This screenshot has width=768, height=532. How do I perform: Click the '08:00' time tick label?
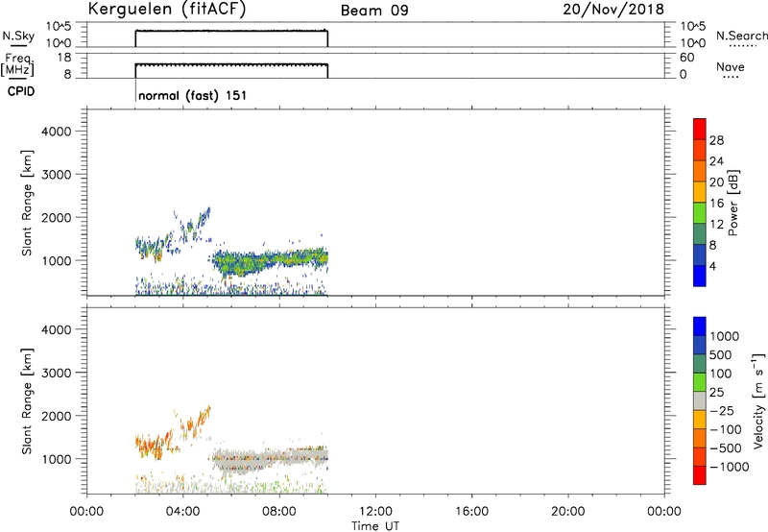tap(279, 512)
